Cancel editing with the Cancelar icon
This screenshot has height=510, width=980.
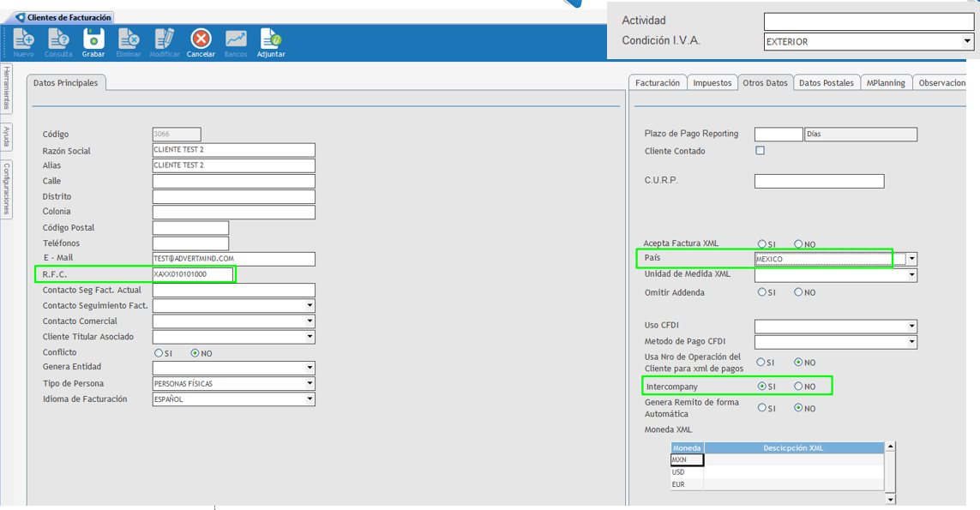201,43
